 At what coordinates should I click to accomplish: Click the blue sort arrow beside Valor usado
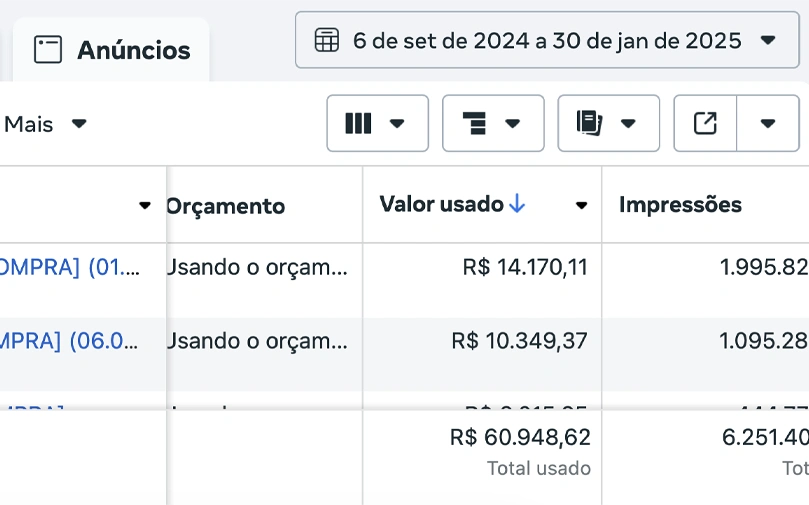[516, 204]
